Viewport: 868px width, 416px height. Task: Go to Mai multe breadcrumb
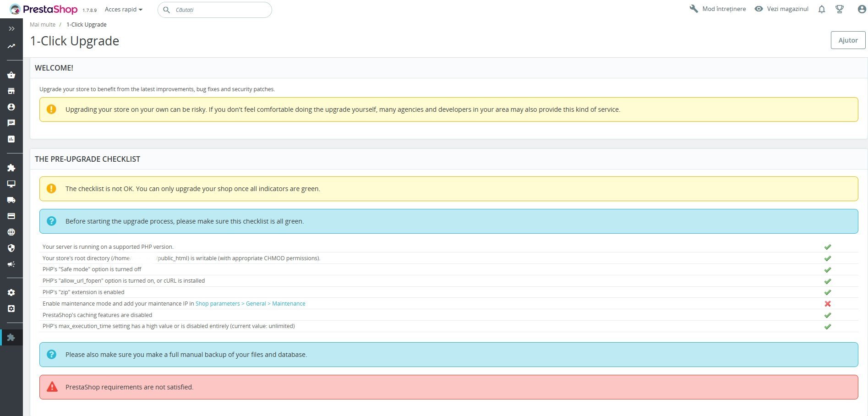click(x=43, y=25)
